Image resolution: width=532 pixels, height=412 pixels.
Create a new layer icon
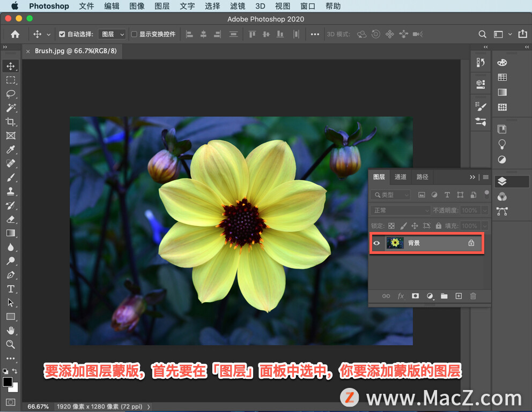tap(459, 296)
